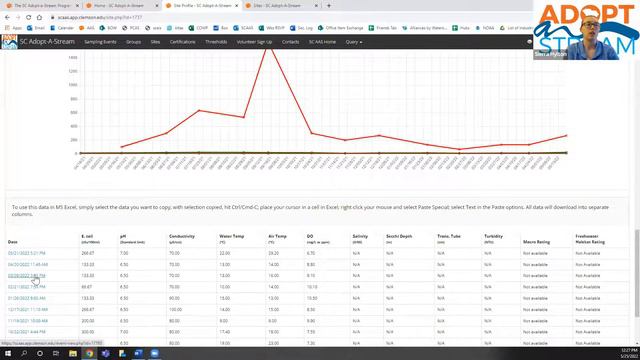Close the Site Profile tab
The image size is (640, 360).
pyautogui.click(x=236, y=6)
